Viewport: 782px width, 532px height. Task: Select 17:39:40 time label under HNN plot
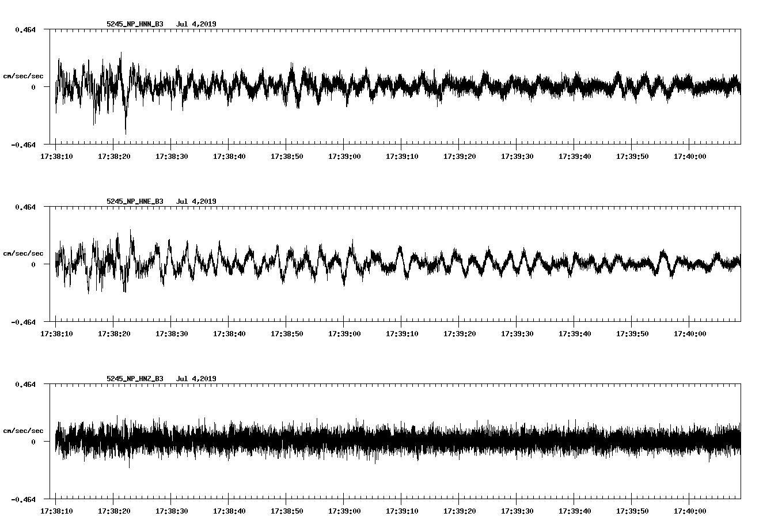[575, 156]
